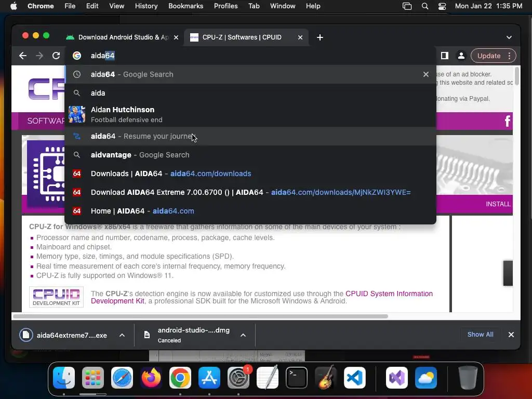Close the CPU-Z Softwares CPUID tab

click(300, 37)
